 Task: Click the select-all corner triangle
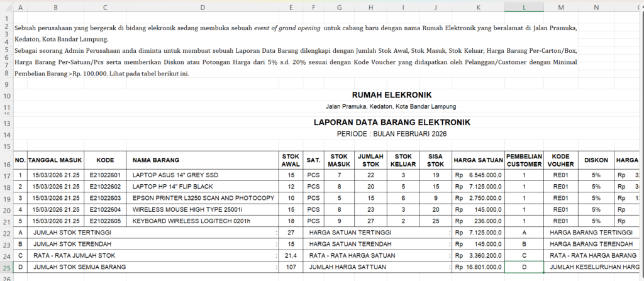click(6, 8)
